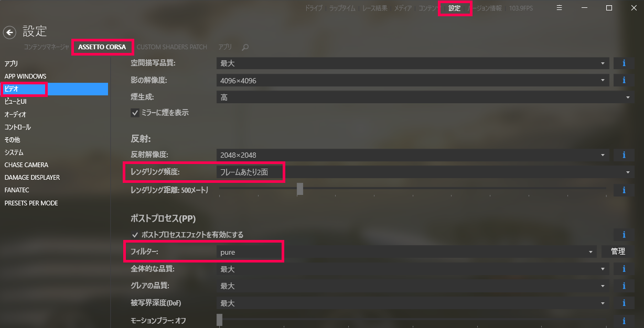Image resolution: width=644 pixels, height=328 pixels.
Task: Open the hamburger menu icon in title bar
Action: [x=560, y=8]
